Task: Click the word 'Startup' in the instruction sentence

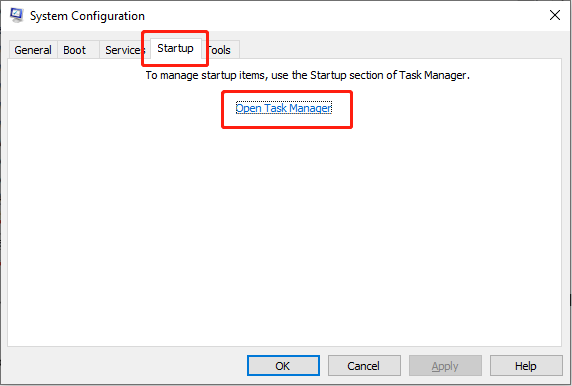Action: pyautogui.click(x=328, y=76)
